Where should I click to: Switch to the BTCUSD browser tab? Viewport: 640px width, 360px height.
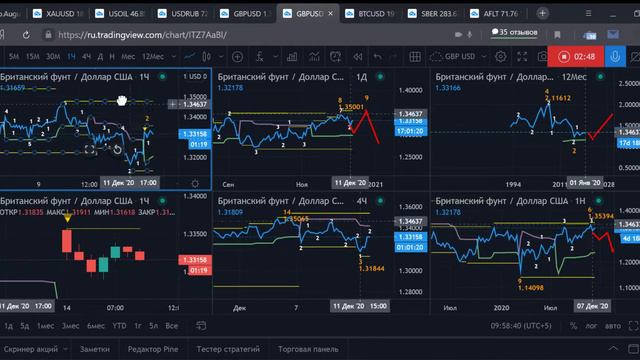[370, 13]
